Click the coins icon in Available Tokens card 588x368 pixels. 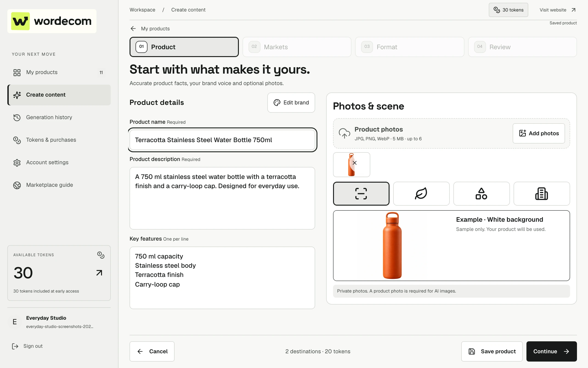point(101,255)
